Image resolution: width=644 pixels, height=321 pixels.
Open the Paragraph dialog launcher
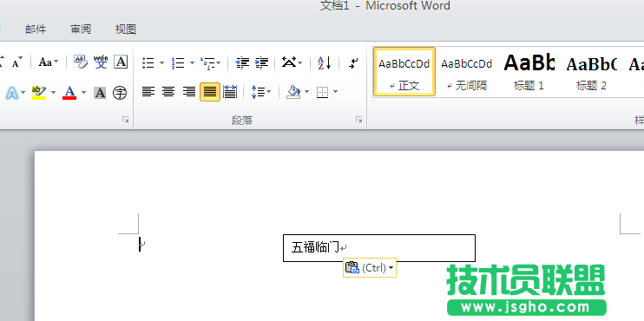pos(359,120)
